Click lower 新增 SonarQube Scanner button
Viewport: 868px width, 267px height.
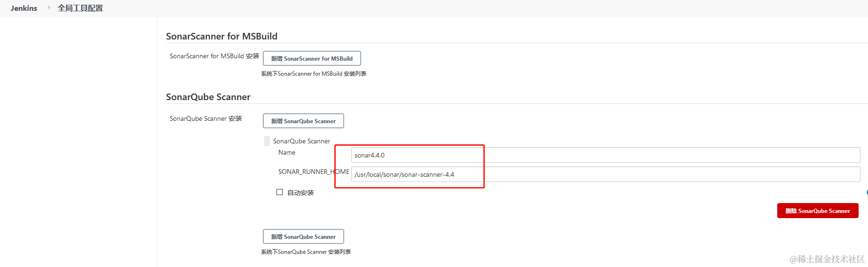[303, 236]
